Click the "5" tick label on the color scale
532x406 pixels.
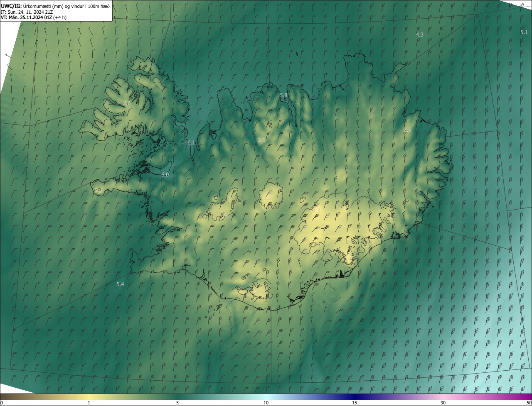tap(177, 403)
